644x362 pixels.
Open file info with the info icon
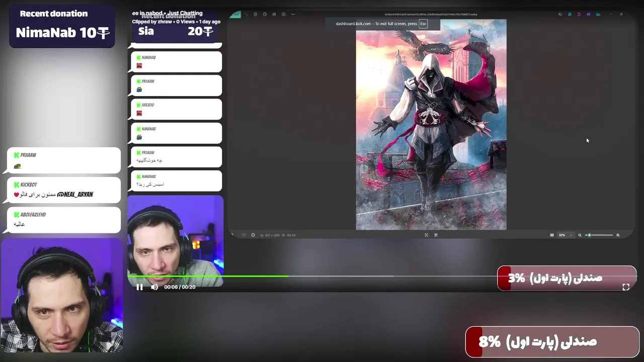[253, 235]
